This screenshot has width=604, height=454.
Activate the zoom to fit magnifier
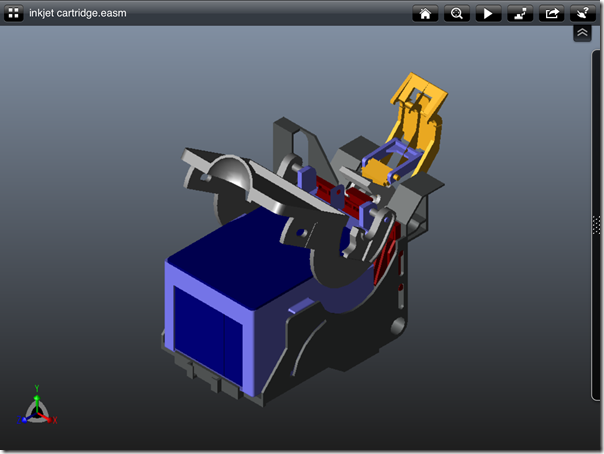click(457, 13)
